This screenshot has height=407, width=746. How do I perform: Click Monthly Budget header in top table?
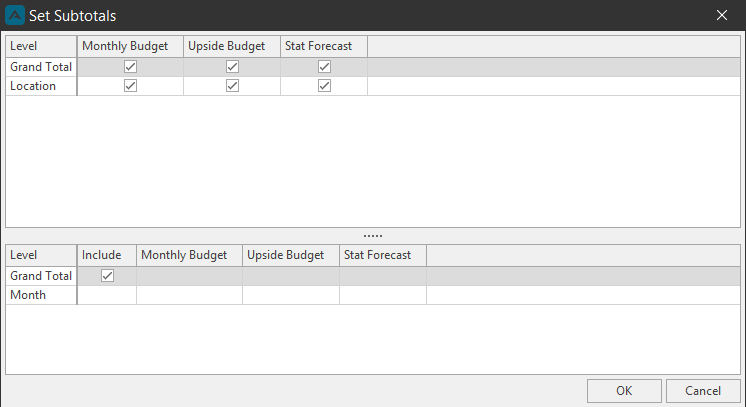(130, 46)
